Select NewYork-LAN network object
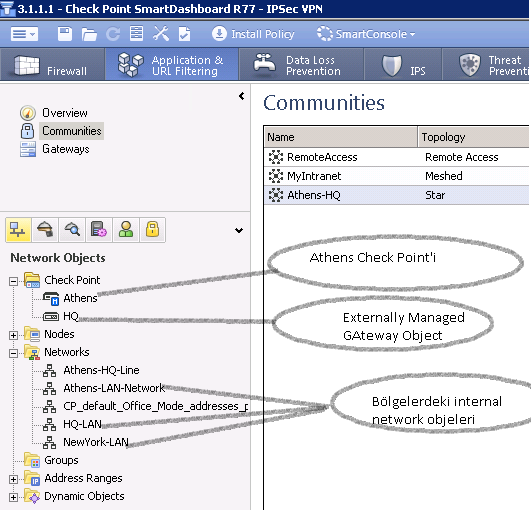The height and width of the screenshot is (510, 531). [96, 442]
